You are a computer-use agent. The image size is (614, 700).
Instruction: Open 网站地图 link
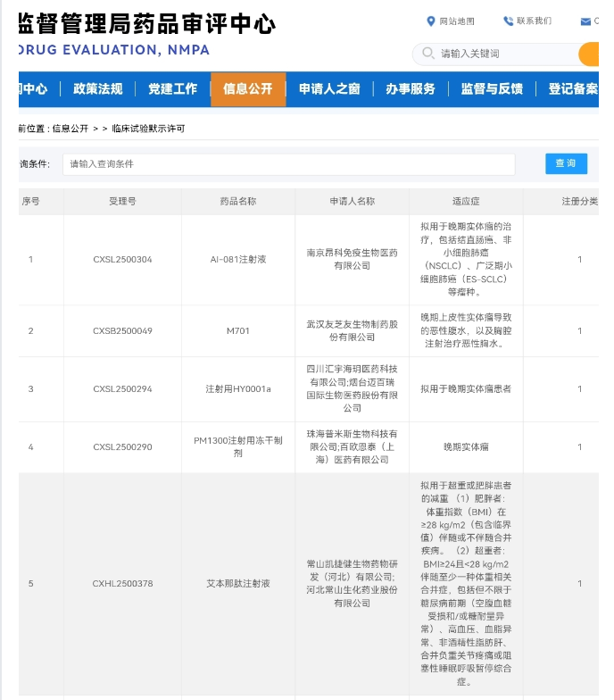tap(457, 21)
